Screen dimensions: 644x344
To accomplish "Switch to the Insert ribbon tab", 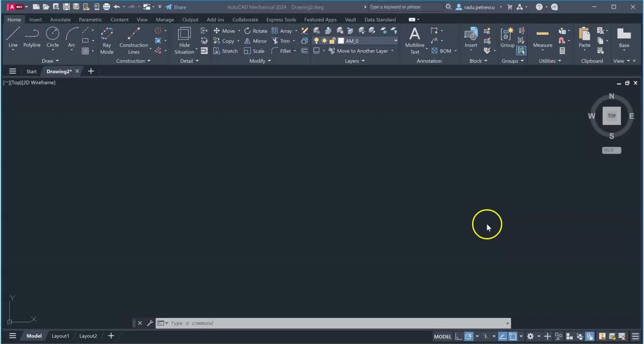I will coord(35,20).
